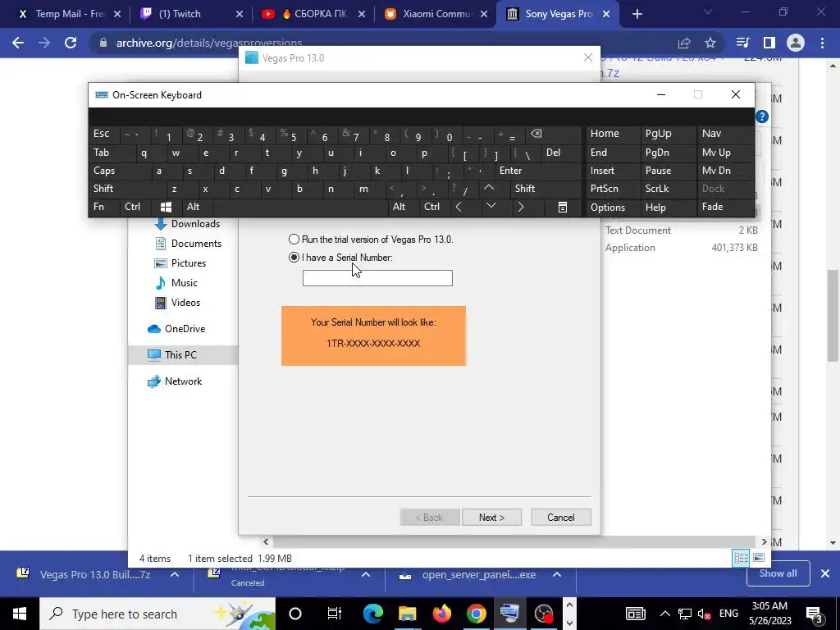Click Show all downloads button
Image resolution: width=840 pixels, height=630 pixels.
pos(778,573)
